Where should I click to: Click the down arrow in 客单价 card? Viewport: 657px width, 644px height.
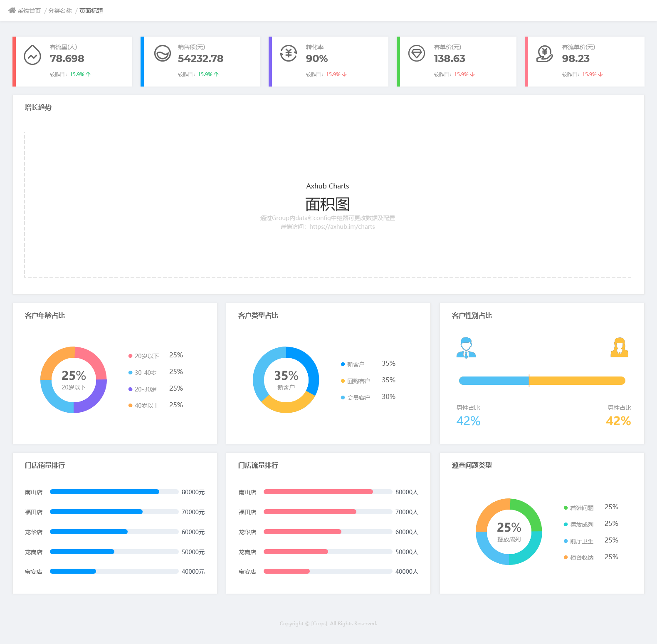point(472,74)
